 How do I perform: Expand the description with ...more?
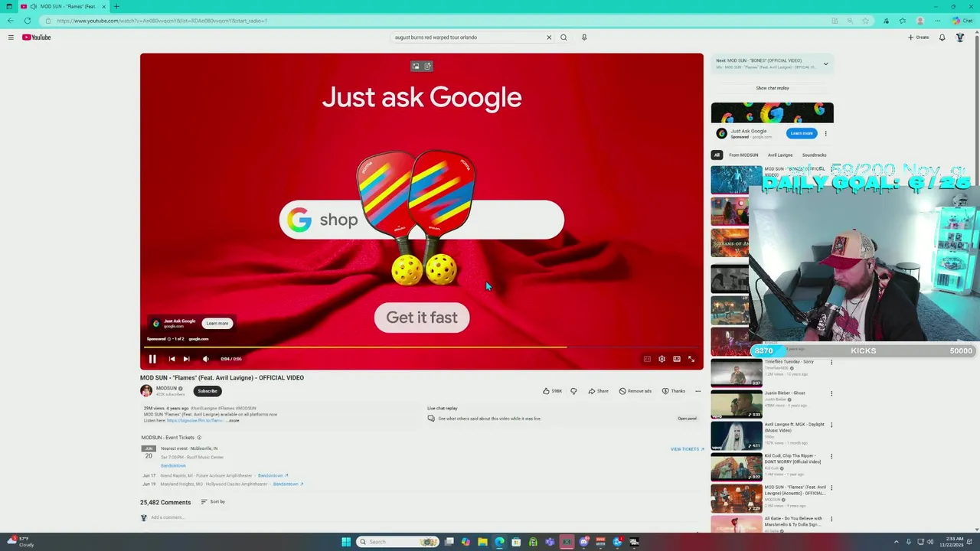click(233, 420)
